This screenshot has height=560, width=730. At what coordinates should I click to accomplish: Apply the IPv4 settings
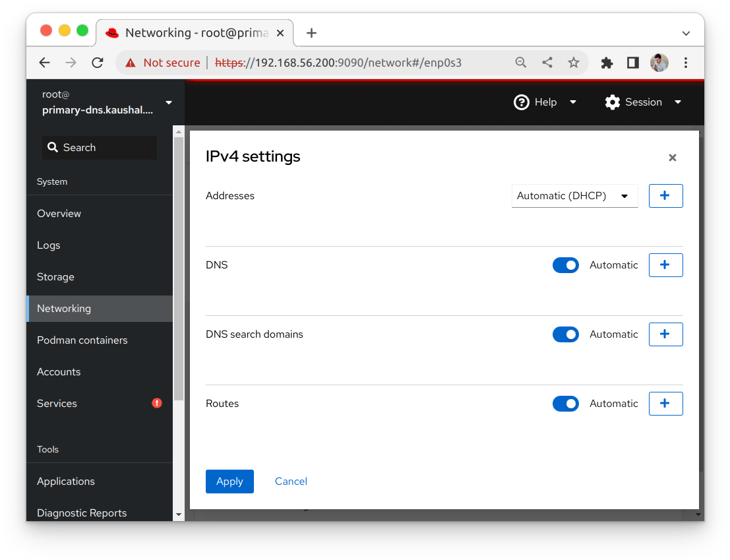[x=229, y=481]
